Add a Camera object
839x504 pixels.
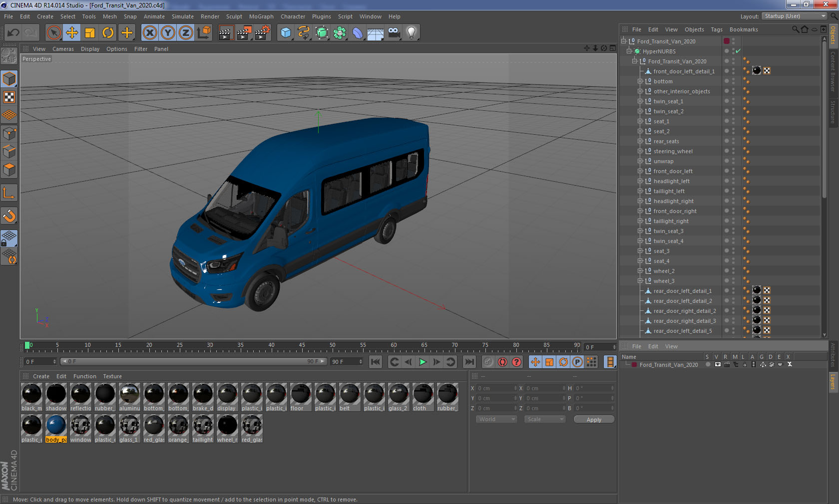pyautogui.click(x=394, y=33)
